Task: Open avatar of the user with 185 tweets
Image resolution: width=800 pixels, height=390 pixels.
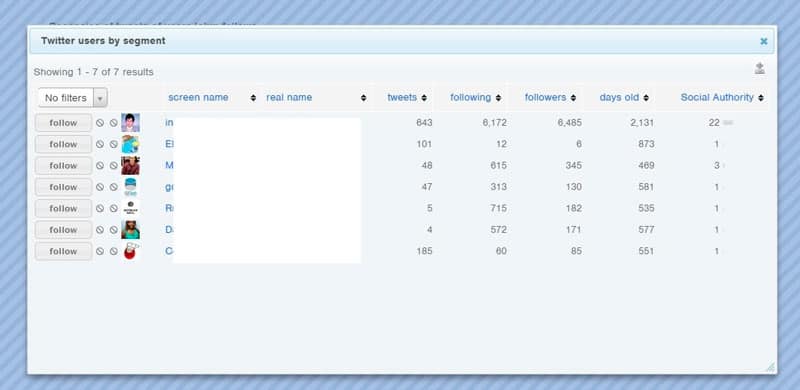Action: 131,252
